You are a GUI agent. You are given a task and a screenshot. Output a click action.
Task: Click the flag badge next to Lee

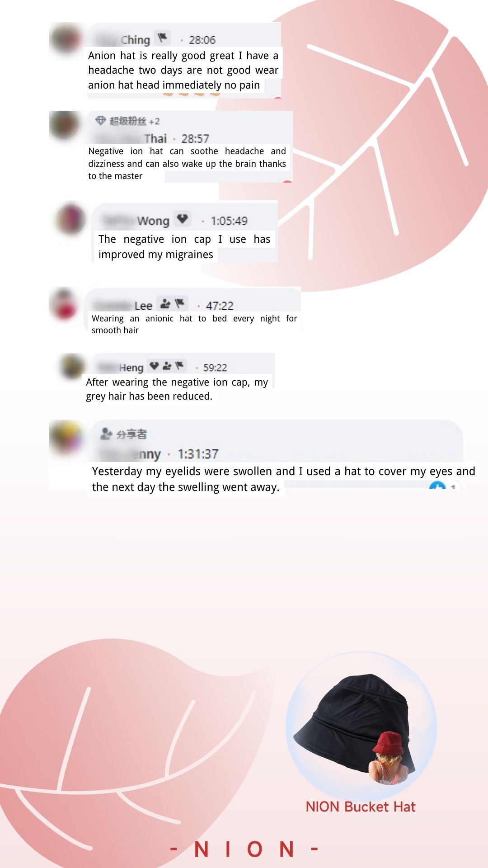(x=180, y=303)
